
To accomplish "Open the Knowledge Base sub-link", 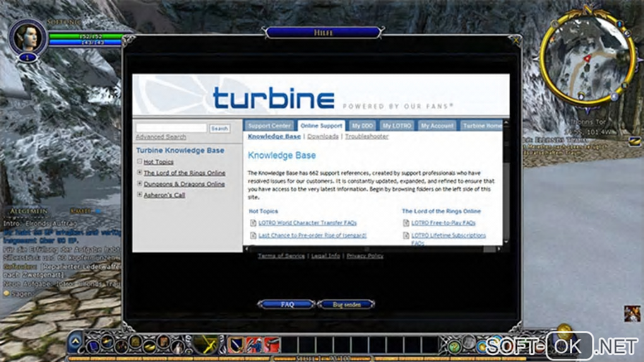I will pyautogui.click(x=275, y=136).
